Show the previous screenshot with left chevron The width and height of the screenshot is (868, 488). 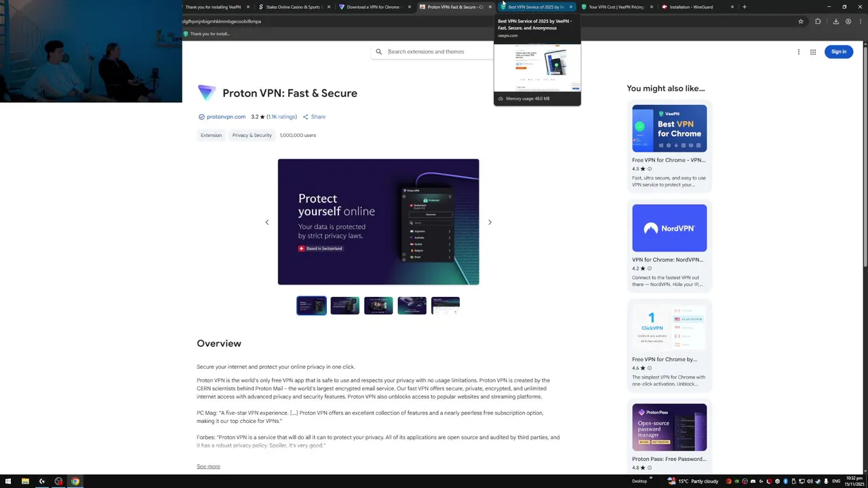click(x=267, y=222)
